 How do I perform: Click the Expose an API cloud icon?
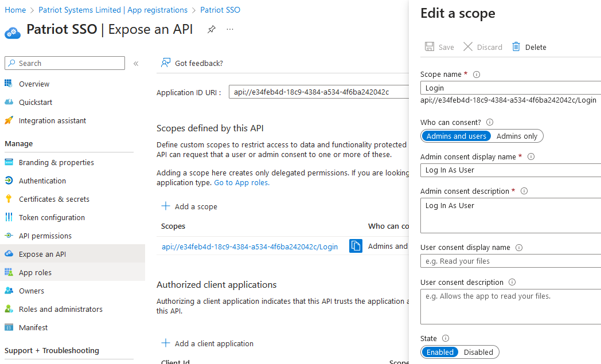tap(9, 253)
